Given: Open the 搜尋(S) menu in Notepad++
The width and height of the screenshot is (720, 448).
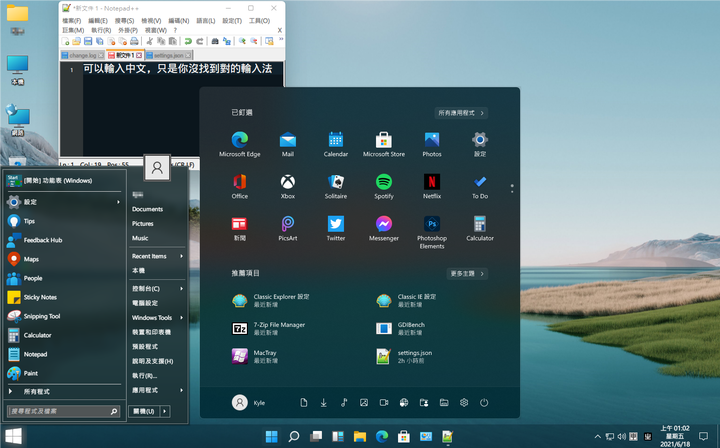Looking at the screenshot, I should coord(124,21).
